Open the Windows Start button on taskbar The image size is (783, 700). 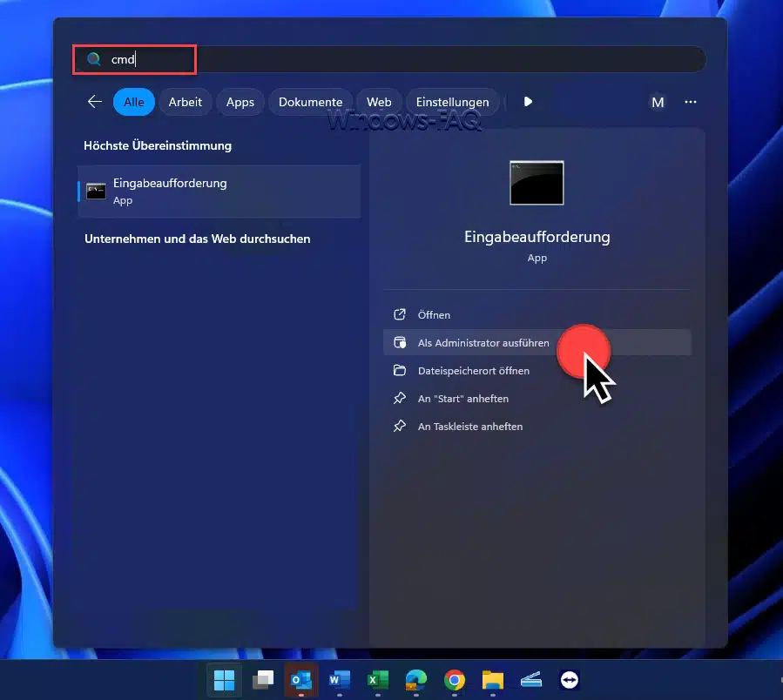(x=224, y=680)
